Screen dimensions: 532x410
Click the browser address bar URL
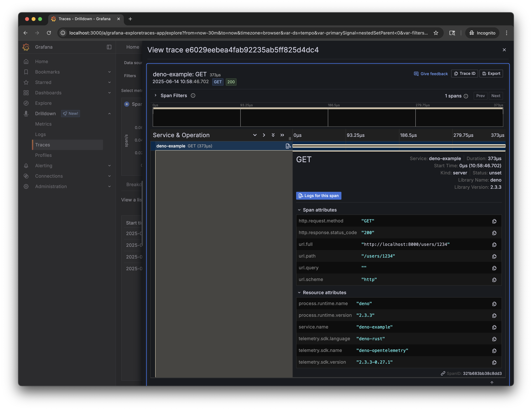point(248,33)
